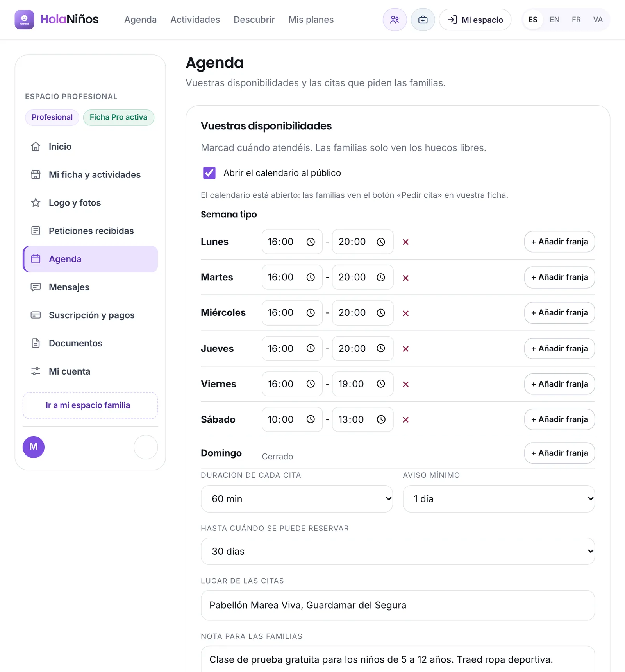Open Documentos in sidebar

coord(90,343)
